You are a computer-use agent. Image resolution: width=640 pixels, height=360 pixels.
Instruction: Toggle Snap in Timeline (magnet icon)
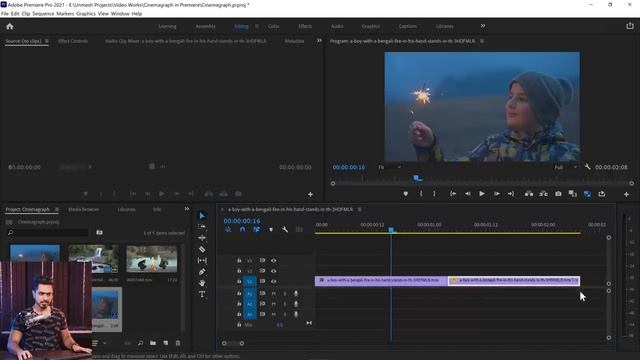[x=242, y=230]
